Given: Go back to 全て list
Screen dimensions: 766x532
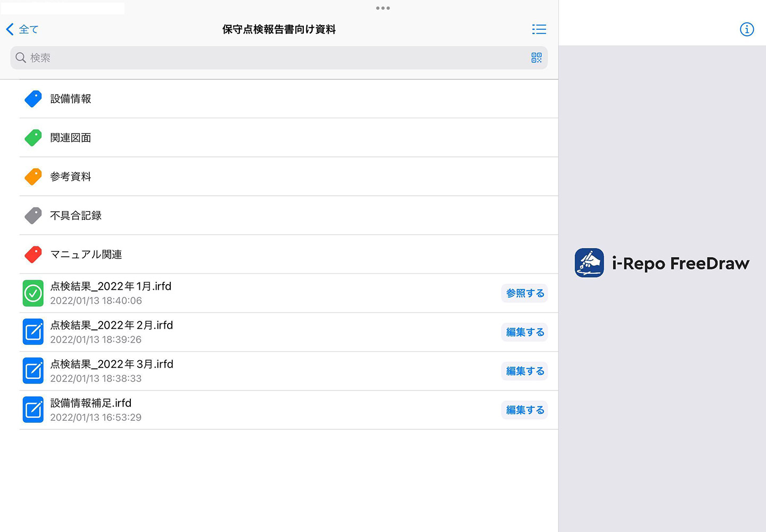Looking at the screenshot, I should pos(22,29).
